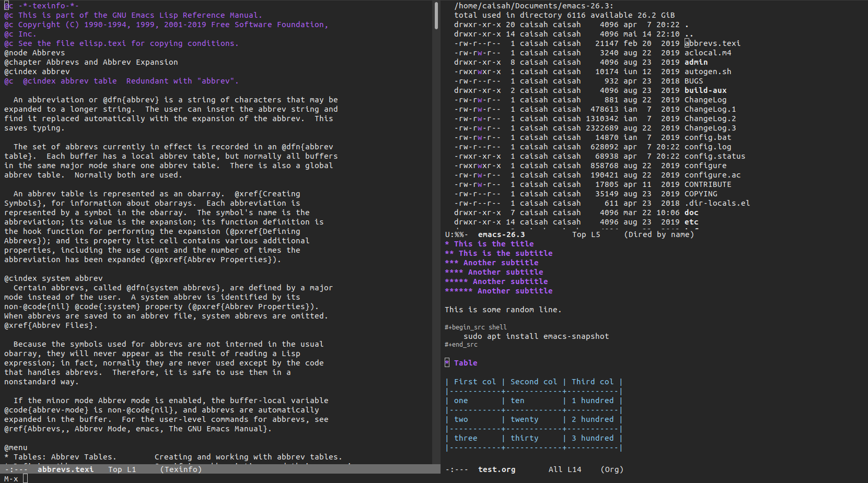Click the configure script entry
Screen dimensions: 868x483
click(x=705, y=166)
